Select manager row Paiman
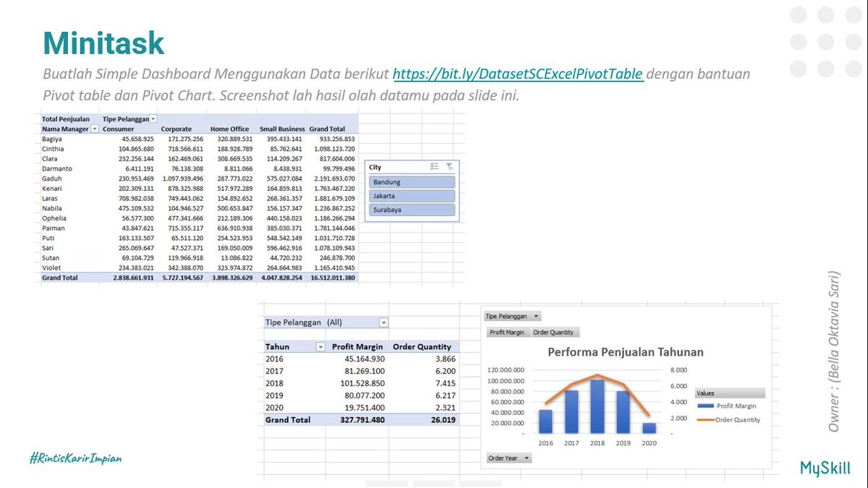This screenshot has height=488, width=868. [x=199, y=228]
